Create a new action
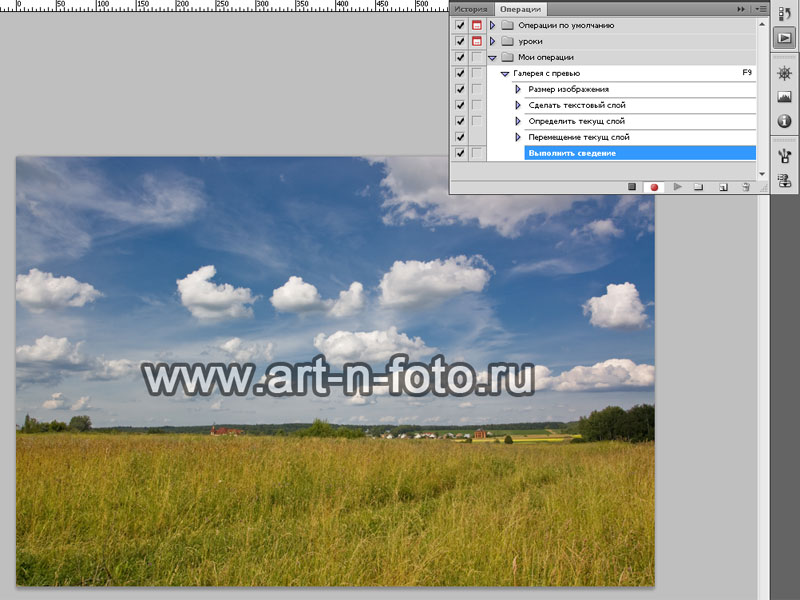This screenshot has width=800, height=600. coord(723,187)
